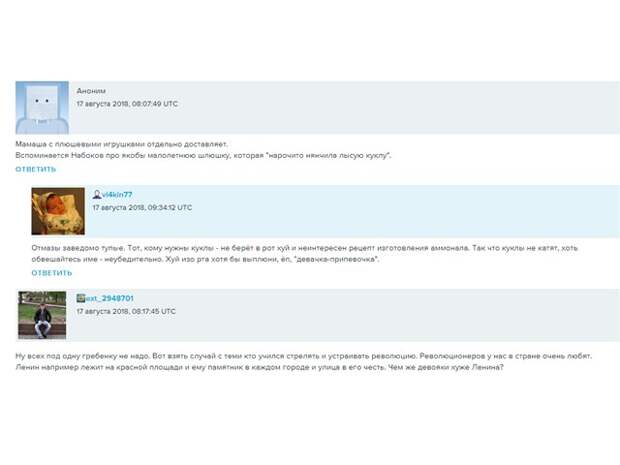Open ext_2948701's avatar of man sitting
Image resolution: width=620 pixels, height=465 pixels.
click(x=42, y=315)
